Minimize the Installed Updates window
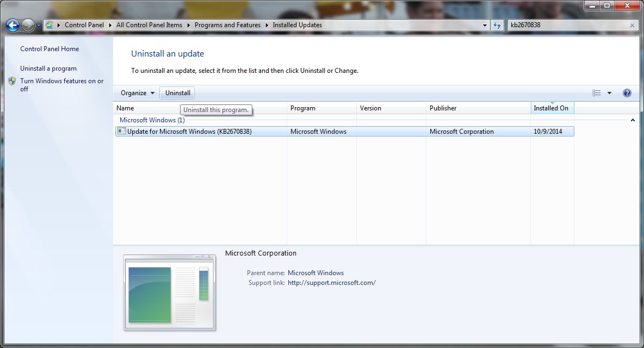The height and width of the screenshot is (348, 644). 592,6
